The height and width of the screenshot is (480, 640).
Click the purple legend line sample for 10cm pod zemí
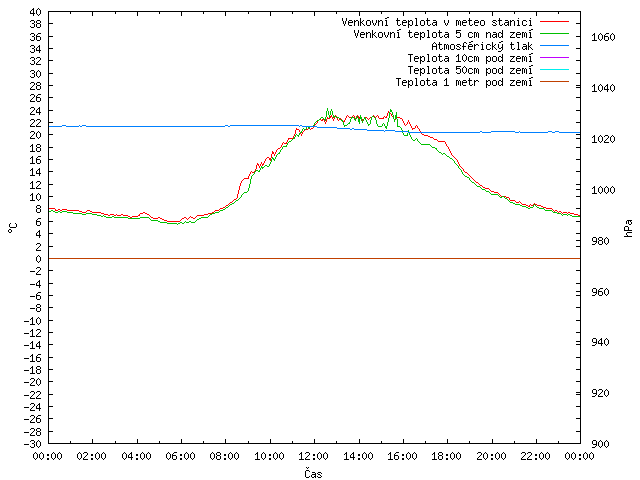pos(554,58)
